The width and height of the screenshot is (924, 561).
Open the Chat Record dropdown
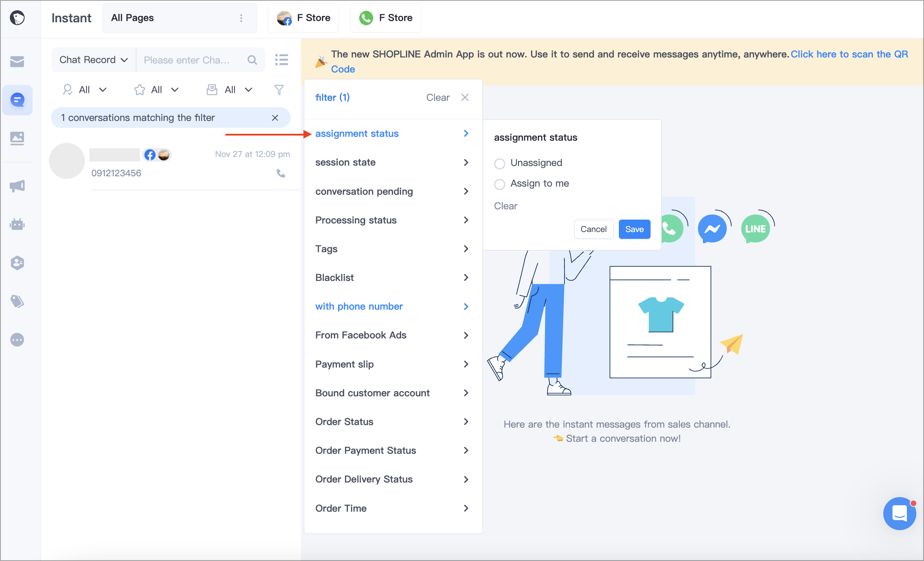tap(94, 60)
